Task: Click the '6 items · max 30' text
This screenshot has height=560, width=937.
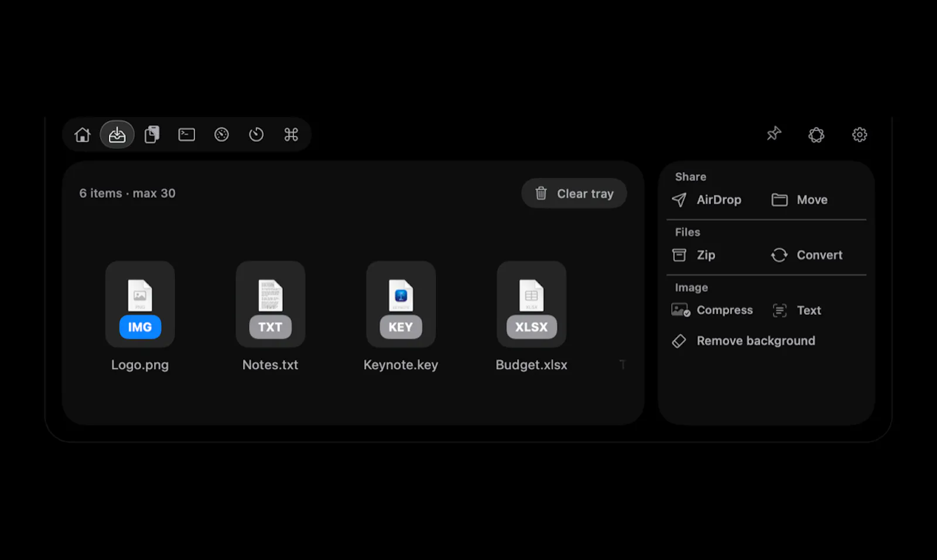Action: pos(128,193)
